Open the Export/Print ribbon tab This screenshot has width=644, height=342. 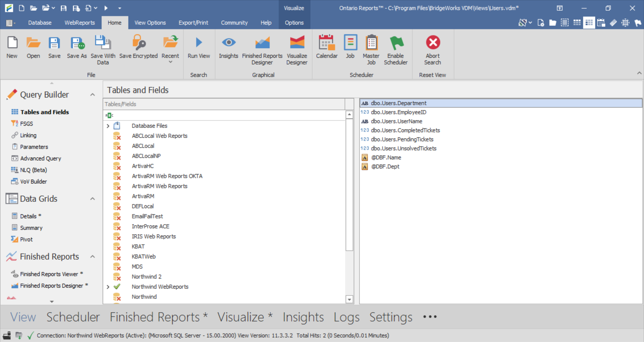click(193, 23)
